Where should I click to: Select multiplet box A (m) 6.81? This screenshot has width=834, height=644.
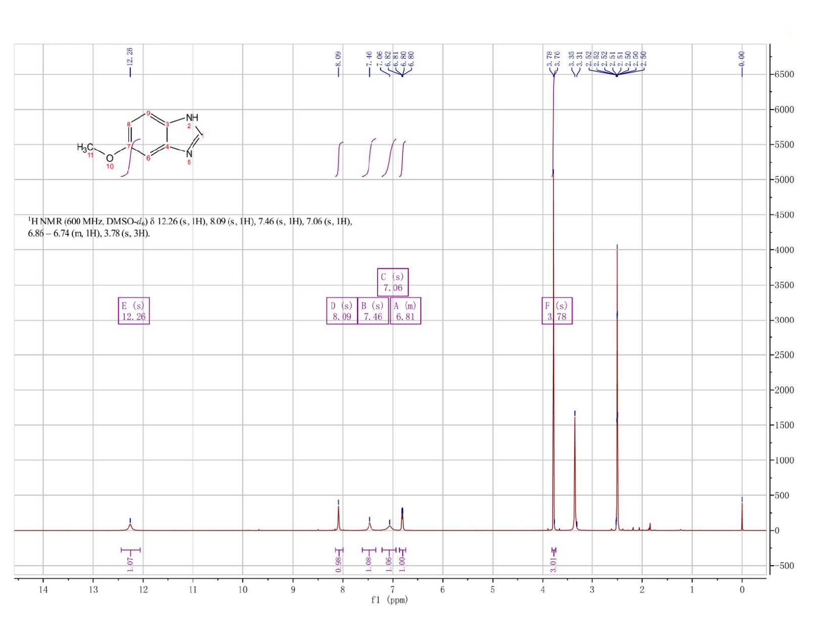(405, 311)
